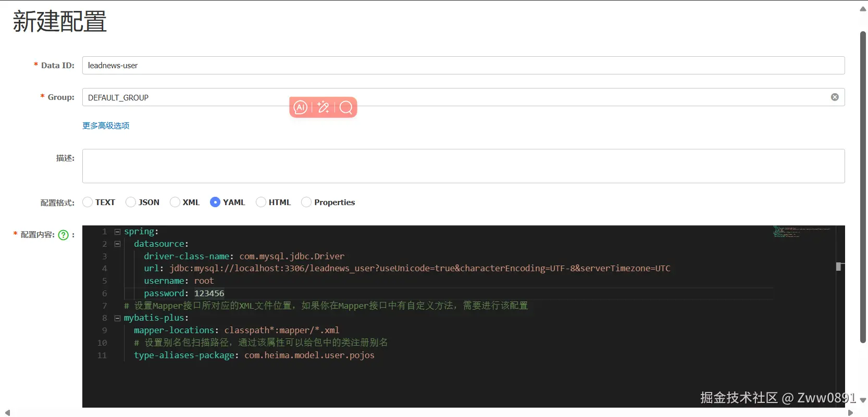The width and height of the screenshot is (868, 417).
Task: Click the magic wand icon in floating toolbar
Action: [323, 107]
